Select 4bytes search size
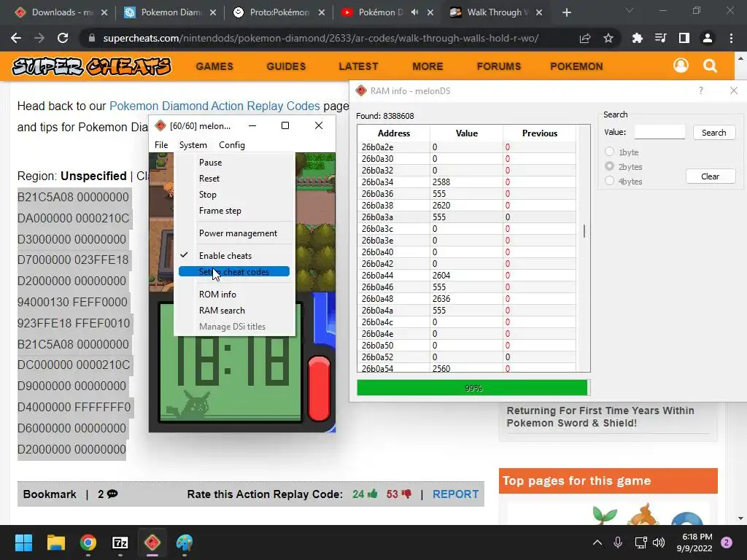Image resolution: width=747 pixels, height=560 pixels. coord(609,181)
